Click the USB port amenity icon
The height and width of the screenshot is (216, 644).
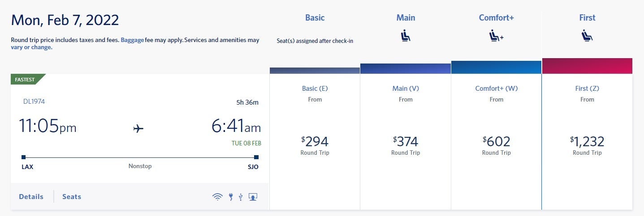point(241,197)
